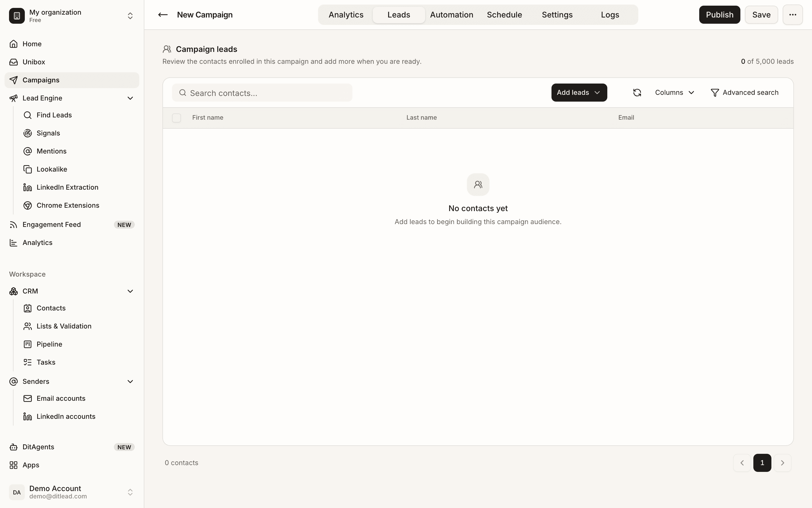
Task: Go to next page of contacts
Action: point(782,463)
